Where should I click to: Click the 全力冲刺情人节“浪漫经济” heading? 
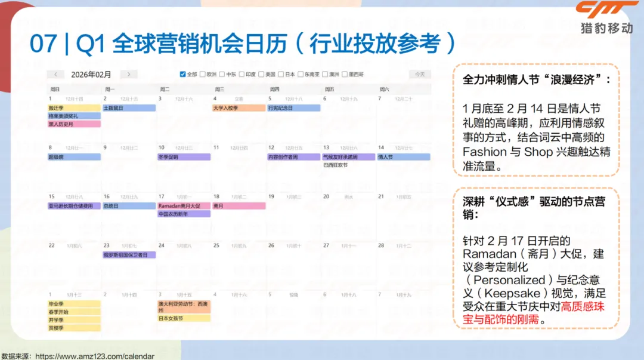point(537,79)
